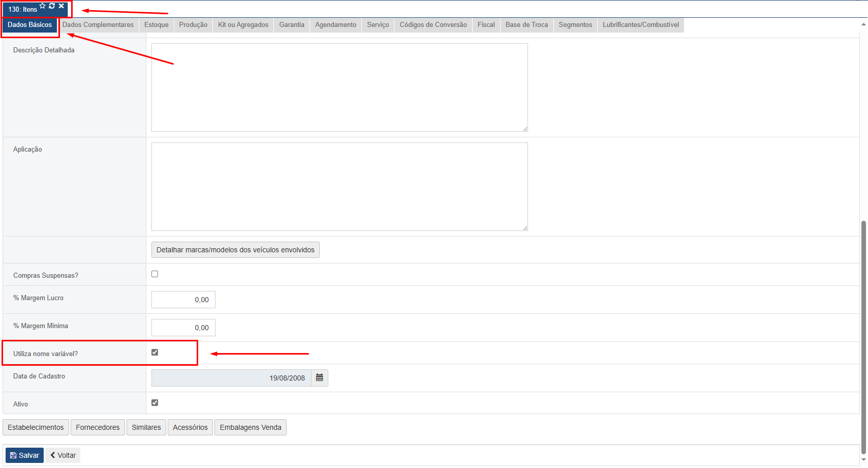Switch to Kit ou Agregados tab
This screenshot has height=468, width=868.
pos(243,25)
